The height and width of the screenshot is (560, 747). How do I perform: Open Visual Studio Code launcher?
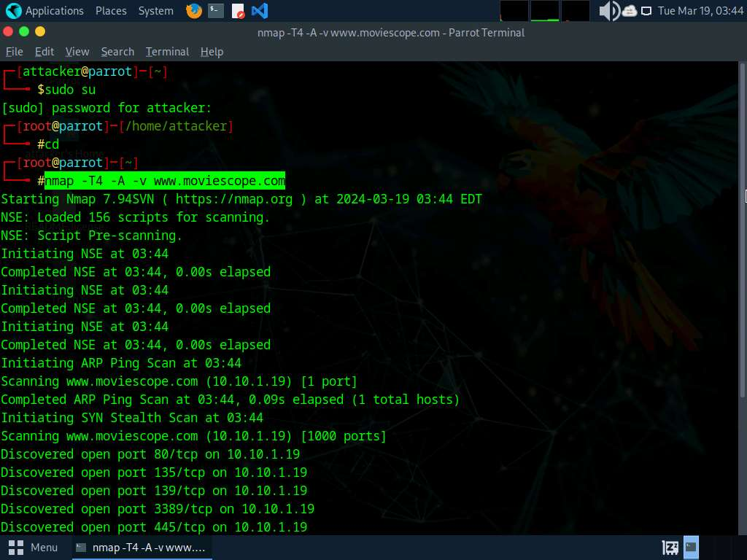pyautogui.click(x=259, y=11)
